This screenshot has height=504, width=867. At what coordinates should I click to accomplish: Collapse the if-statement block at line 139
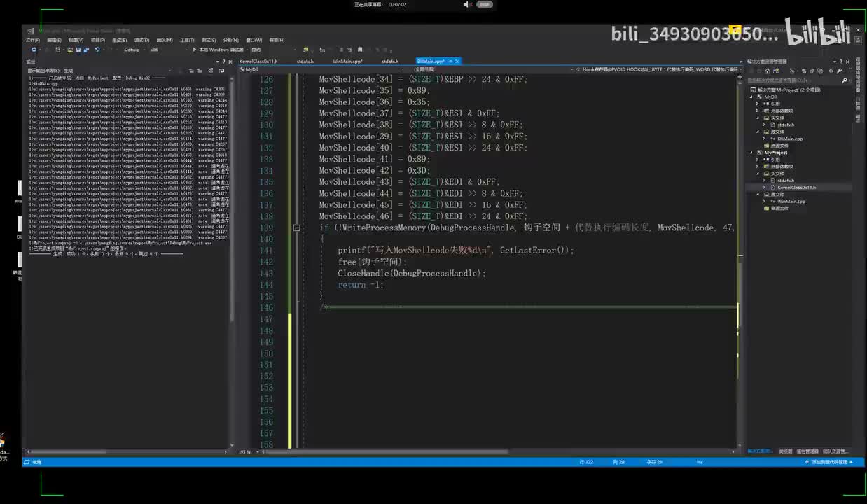(x=296, y=228)
